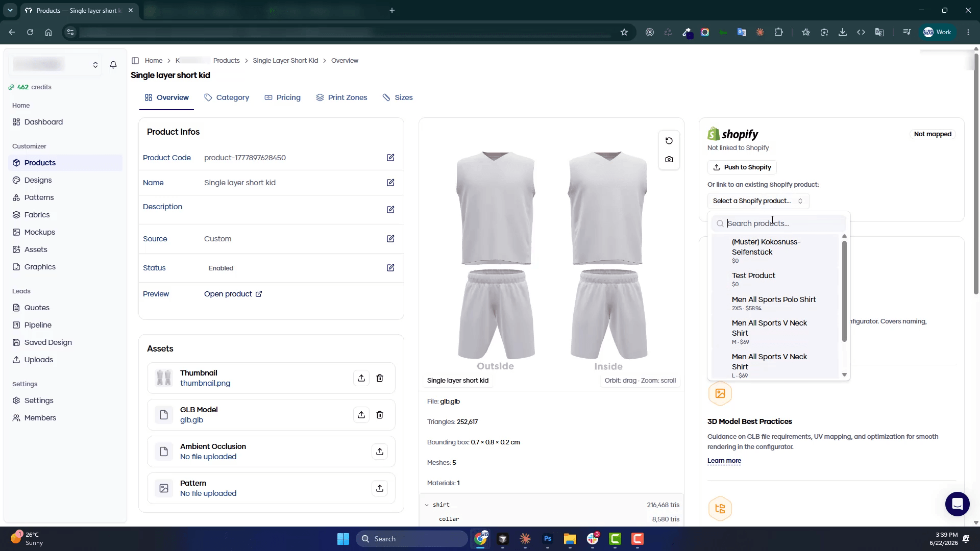Go to Single Layer Short Kid breadcrumb
The height and width of the screenshot is (551, 980).
[x=285, y=61]
